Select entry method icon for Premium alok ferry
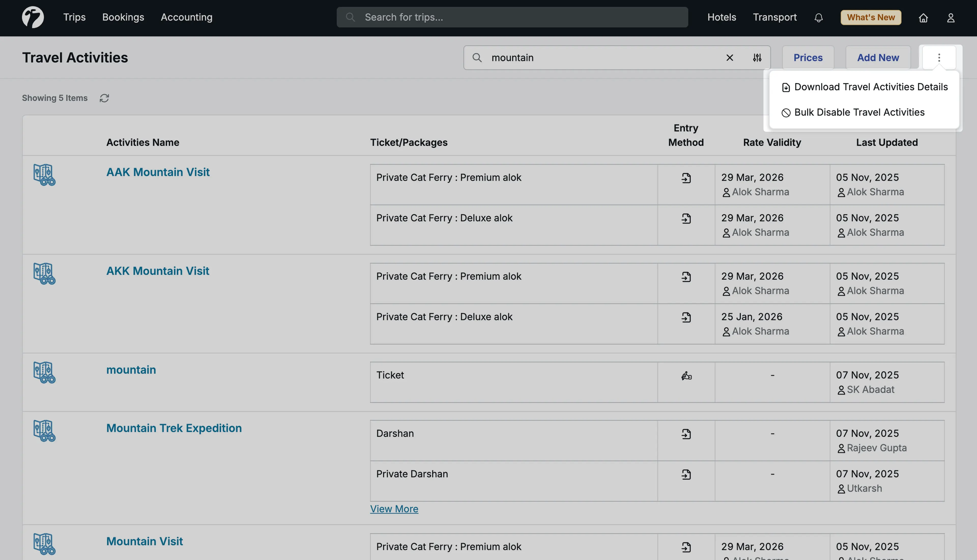 click(x=686, y=178)
